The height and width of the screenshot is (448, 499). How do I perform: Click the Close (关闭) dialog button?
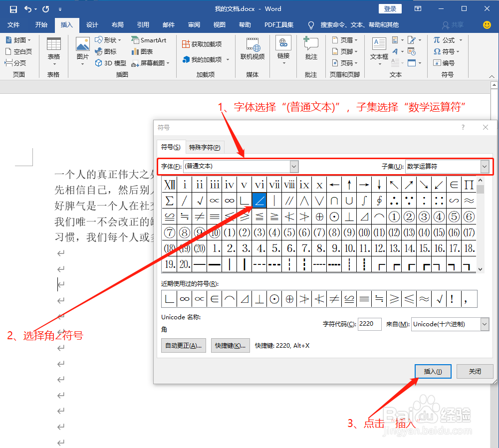[475, 371]
